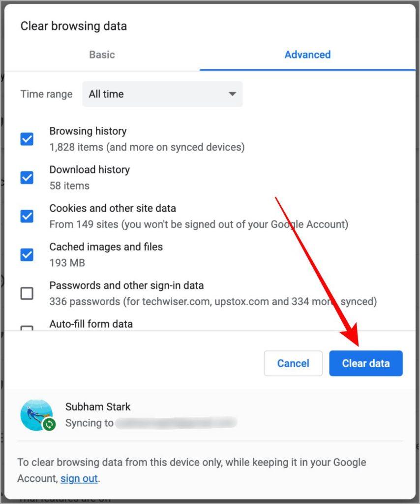Click 'Cookies and other site data' label

(x=113, y=208)
